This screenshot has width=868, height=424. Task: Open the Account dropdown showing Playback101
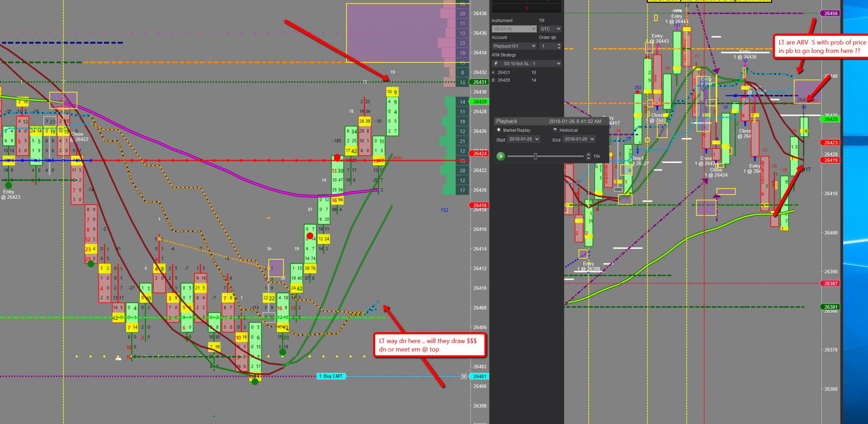(x=514, y=46)
